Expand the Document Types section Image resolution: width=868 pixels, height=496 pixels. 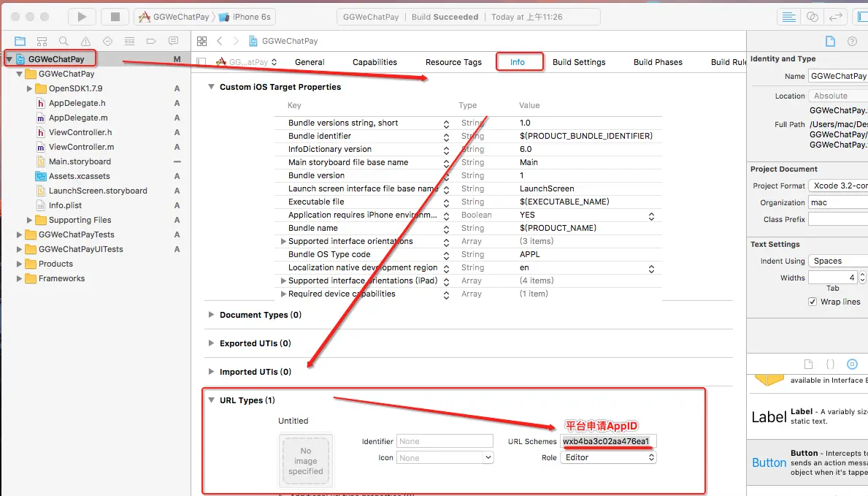tap(211, 314)
